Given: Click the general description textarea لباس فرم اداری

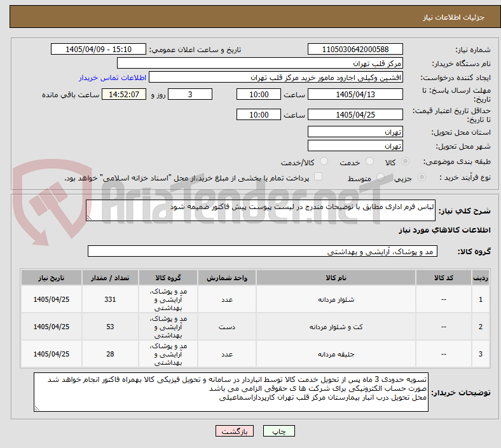Looking at the screenshot, I should [261, 210].
